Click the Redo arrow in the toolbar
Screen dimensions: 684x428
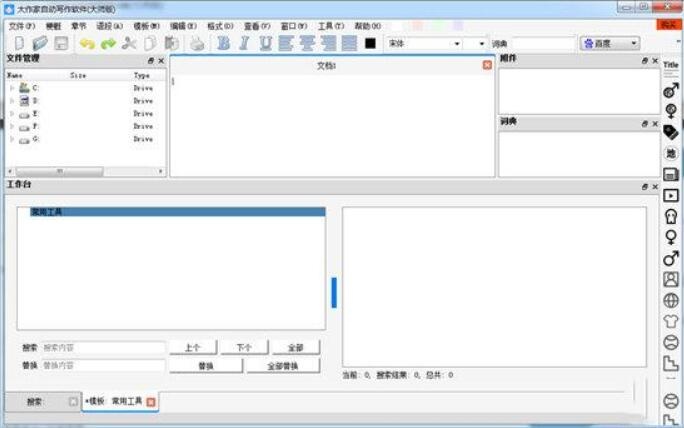tap(108, 43)
